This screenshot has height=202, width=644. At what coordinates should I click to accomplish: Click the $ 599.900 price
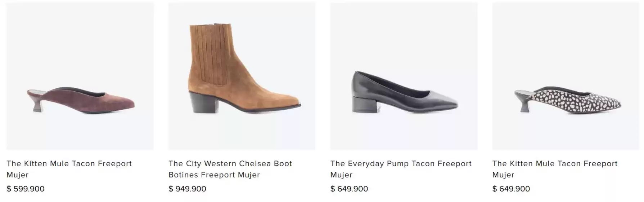26,189
